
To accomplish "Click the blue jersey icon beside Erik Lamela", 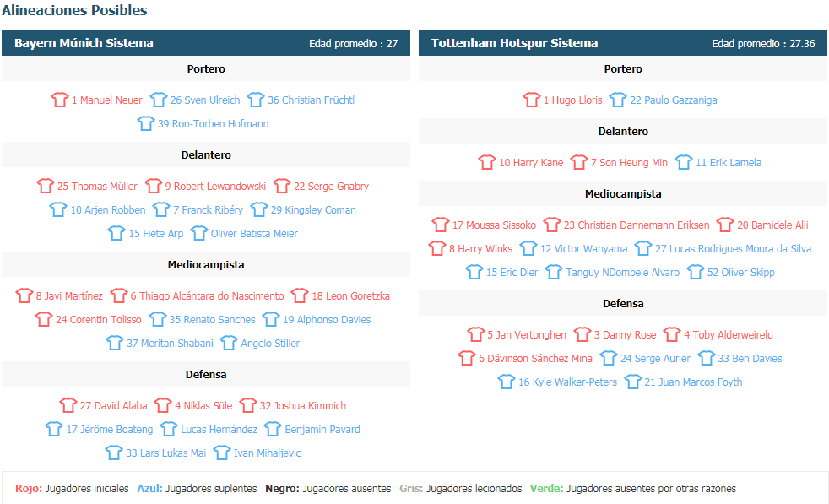I will pos(684,163).
